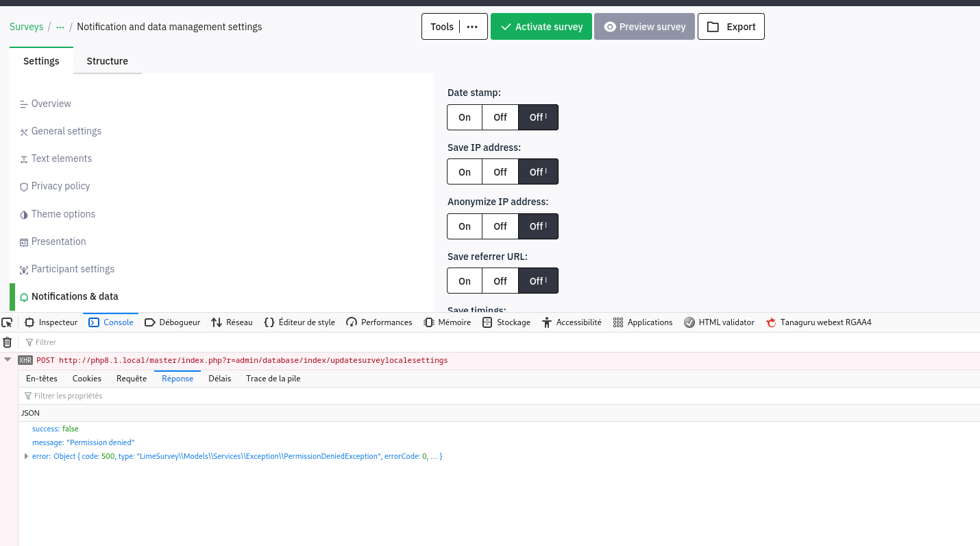The width and height of the screenshot is (980, 546).
Task: Open the Cookies request tab
Action: pyautogui.click(x=87, y=379)
